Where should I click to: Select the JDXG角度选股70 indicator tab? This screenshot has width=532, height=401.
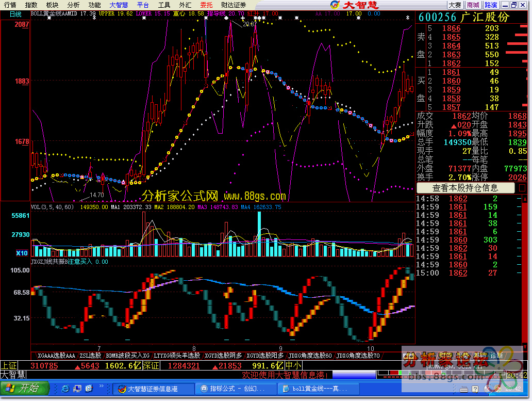click(x=358, y=356)
